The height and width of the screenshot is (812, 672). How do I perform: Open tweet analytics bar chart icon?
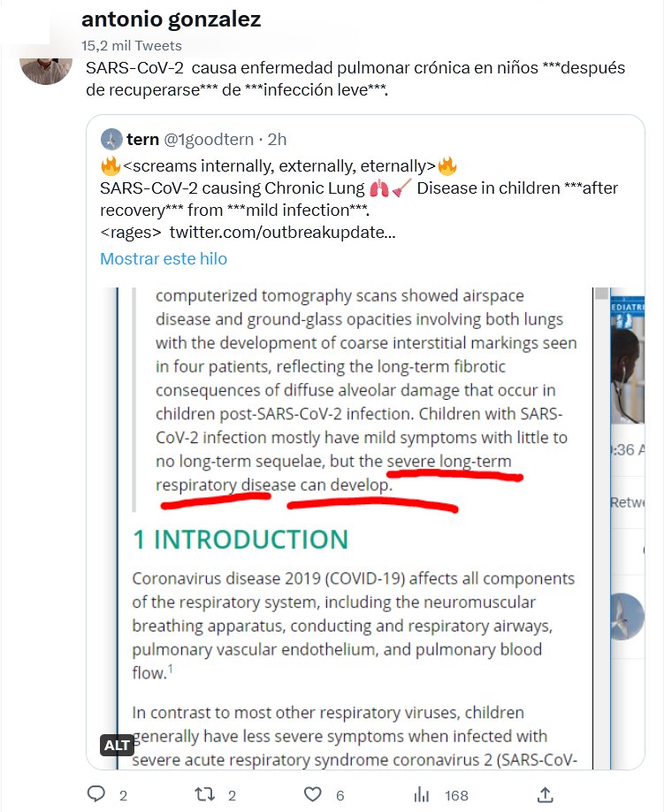pyautogui.click(x=422, y=794)
